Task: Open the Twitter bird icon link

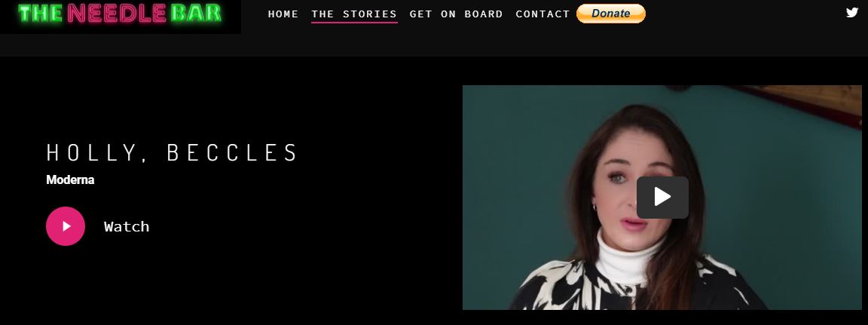Action: click(852, 12)
